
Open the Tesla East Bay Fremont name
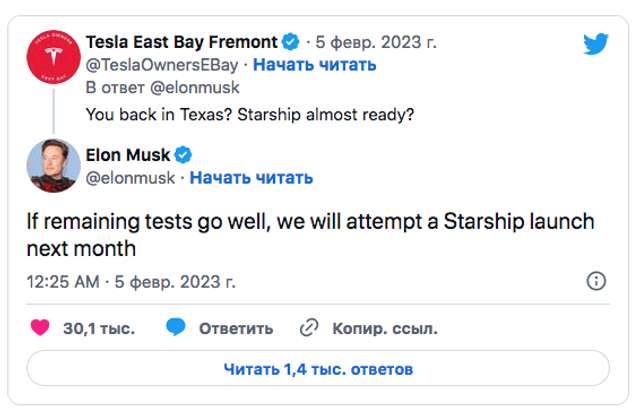coord(182,42)
